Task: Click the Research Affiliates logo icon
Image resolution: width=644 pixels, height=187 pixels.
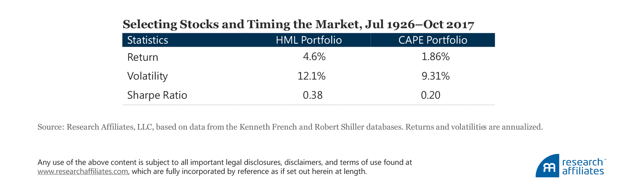Action: 547,166
